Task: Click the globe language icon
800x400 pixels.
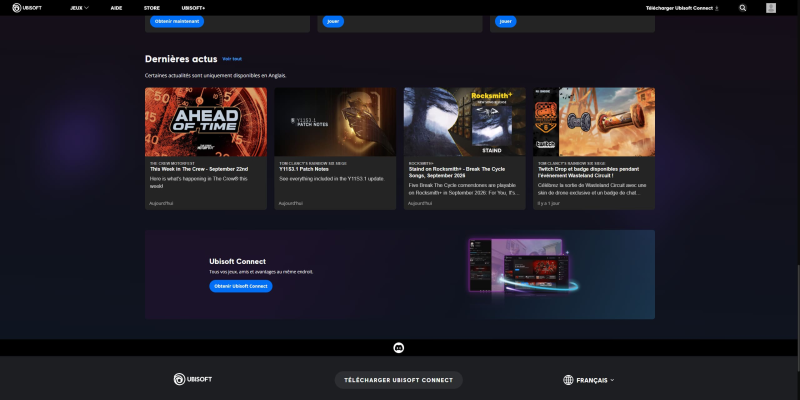Action: pyautogui.click(x=568, y=380)
